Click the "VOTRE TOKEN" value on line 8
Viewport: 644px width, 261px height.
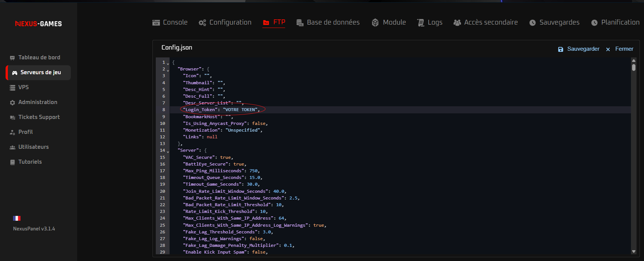[240, 110]
